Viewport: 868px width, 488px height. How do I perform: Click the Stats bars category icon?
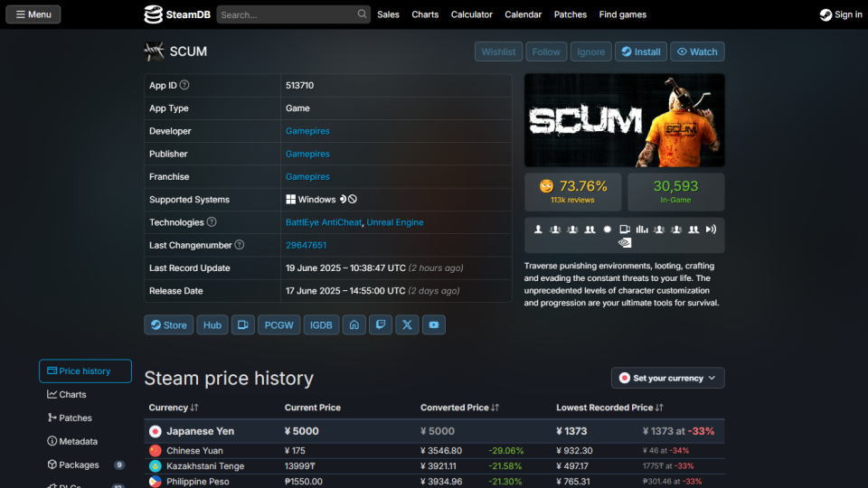coord(642,229)
